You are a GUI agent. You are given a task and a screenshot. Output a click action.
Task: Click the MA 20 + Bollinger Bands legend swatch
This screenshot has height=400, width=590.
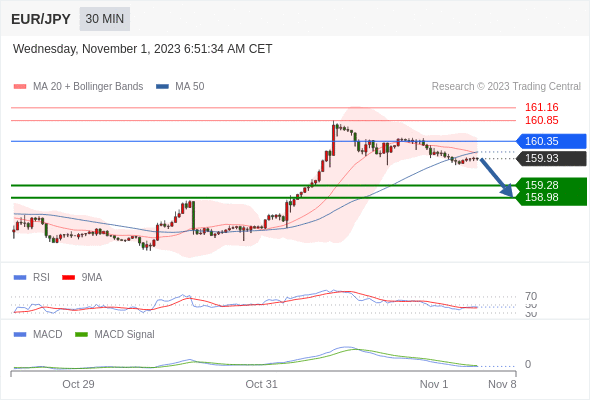pyautogui.click(x=20, y=87)
